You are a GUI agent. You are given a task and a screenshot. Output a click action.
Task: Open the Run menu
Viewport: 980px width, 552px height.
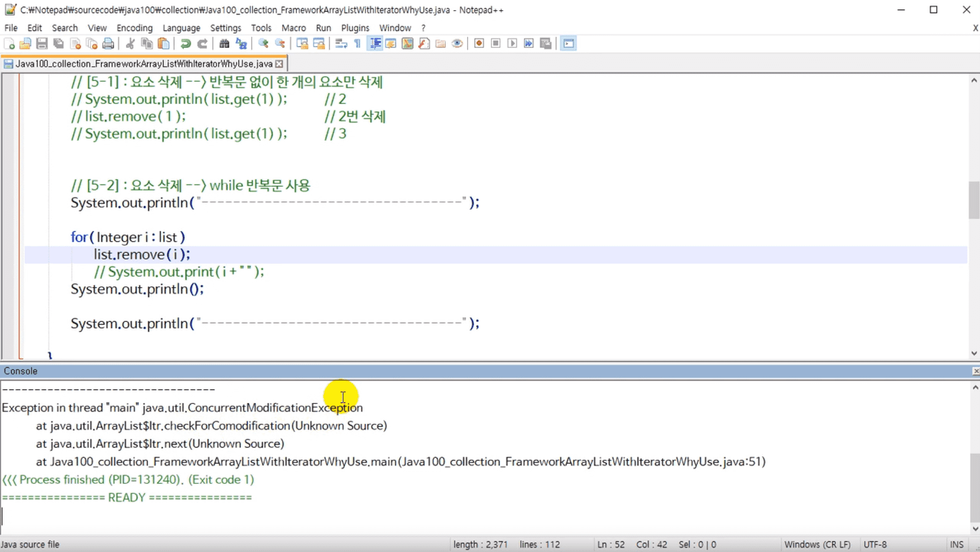coord(323,28)
